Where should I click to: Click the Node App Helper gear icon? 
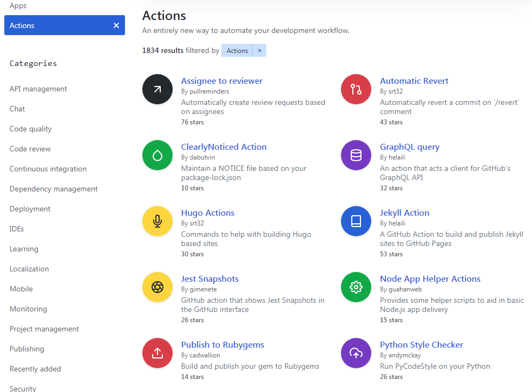[356, 287]
